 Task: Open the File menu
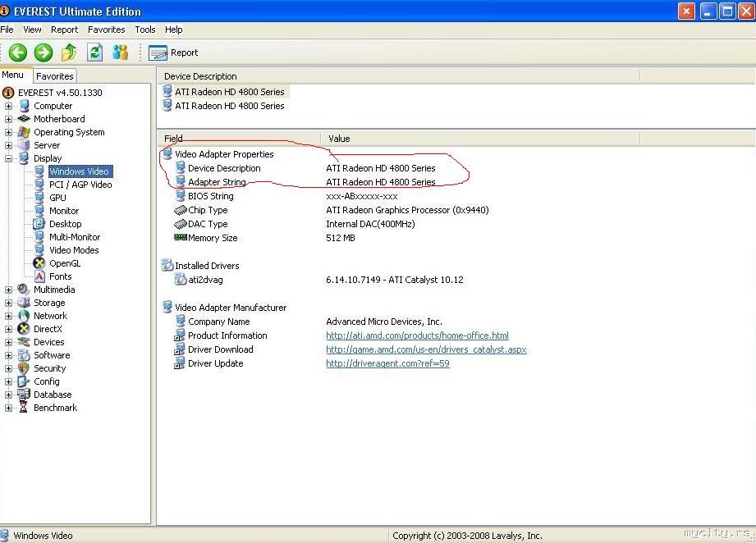click(7, 30)
